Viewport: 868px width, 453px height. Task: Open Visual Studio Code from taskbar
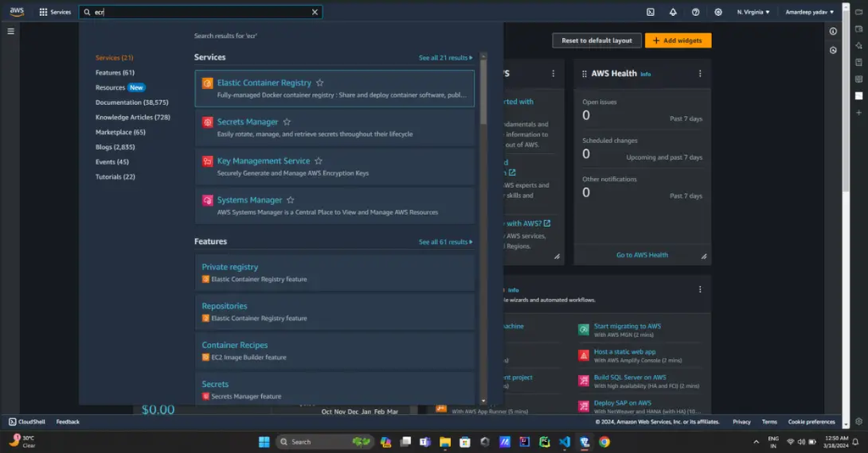coord(564,442)
